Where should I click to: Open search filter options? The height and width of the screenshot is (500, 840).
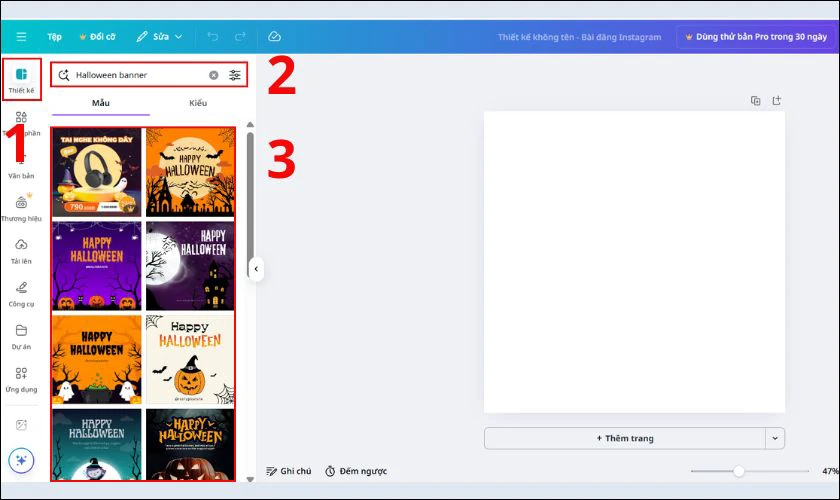(235, 75)
